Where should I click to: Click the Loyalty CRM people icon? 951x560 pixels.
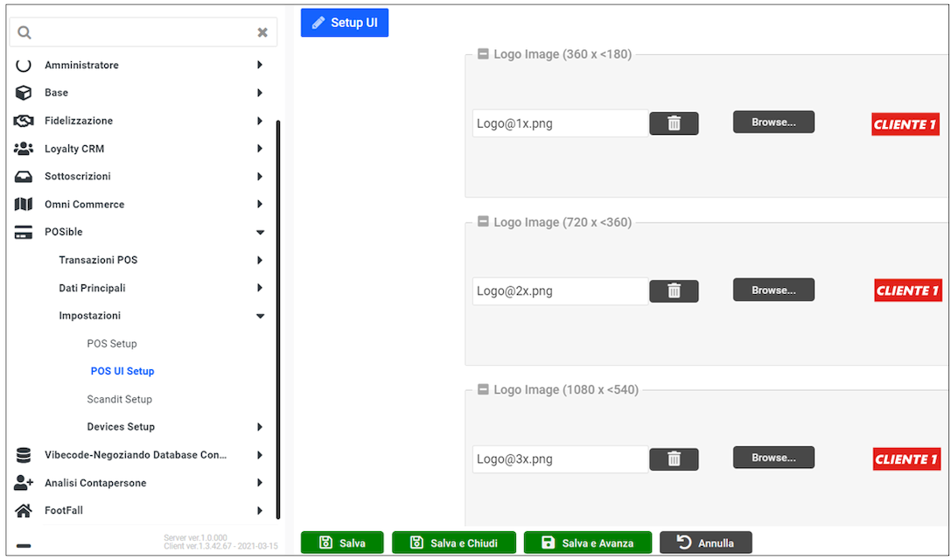24,149
